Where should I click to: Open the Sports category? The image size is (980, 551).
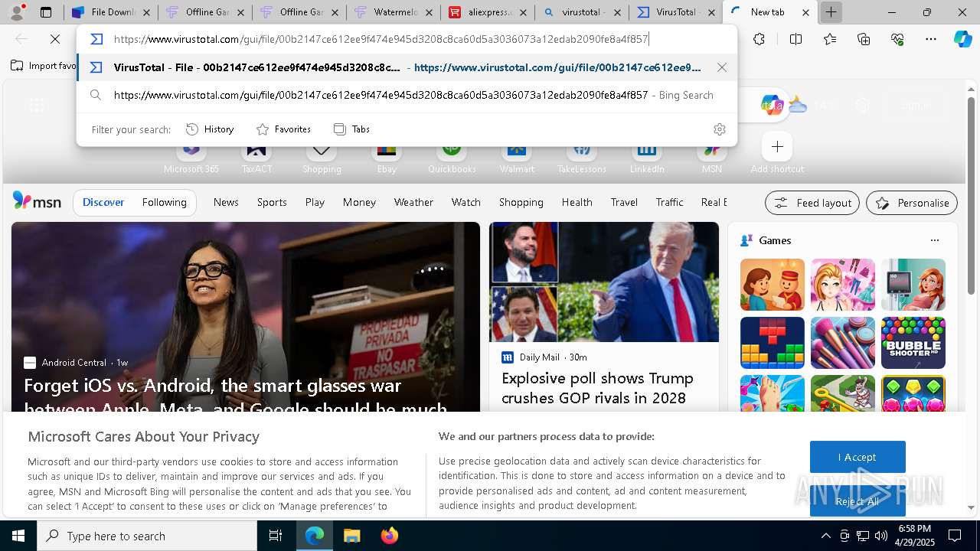coord(272,202)
